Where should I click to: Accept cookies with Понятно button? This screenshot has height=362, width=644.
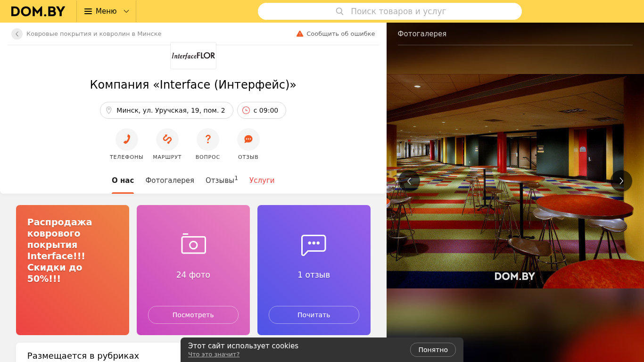(433, 350)
